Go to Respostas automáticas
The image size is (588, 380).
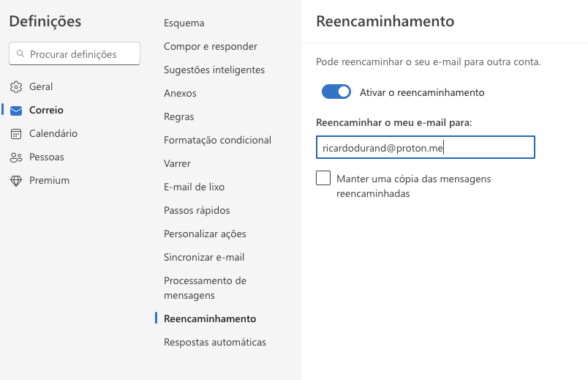pyautogui.click(x=215, y=342)
